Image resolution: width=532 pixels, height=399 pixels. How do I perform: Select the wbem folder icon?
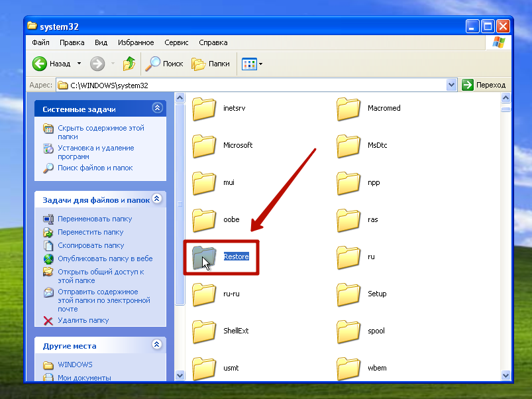tap(348, 369)
